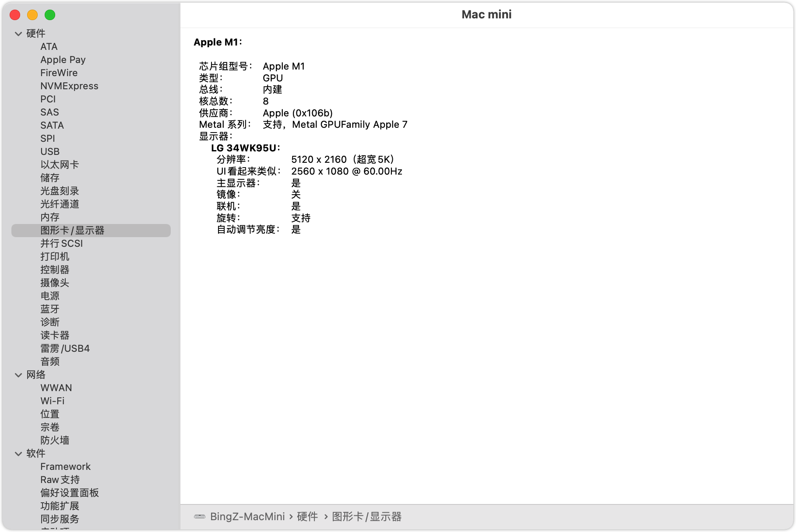This screenshot has height=532, width=796.
Task: Click the 旋转 value 支持
Action: point(301,218)
